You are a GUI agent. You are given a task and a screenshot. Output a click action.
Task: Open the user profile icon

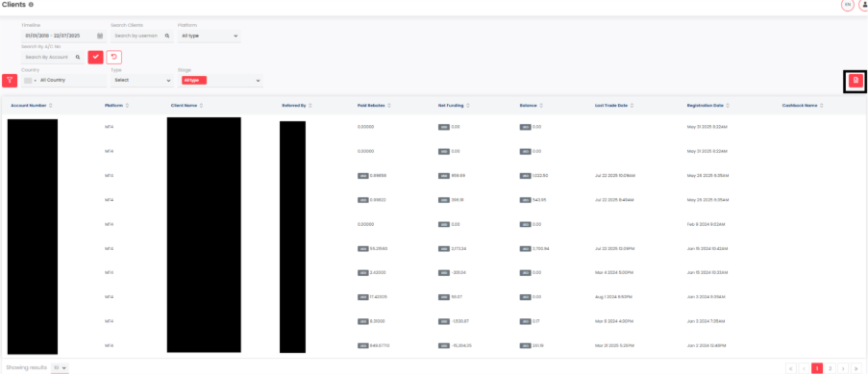[863, 5]
